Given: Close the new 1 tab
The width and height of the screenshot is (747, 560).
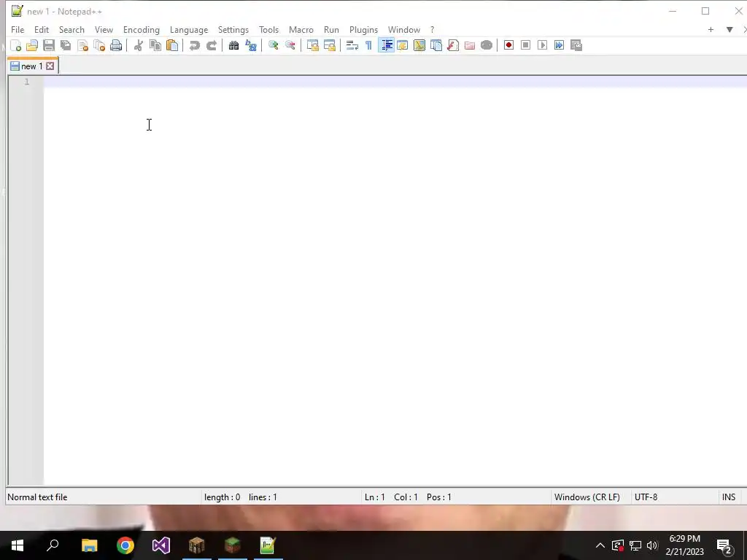Looking at the screenshot, I should point(50,66).
